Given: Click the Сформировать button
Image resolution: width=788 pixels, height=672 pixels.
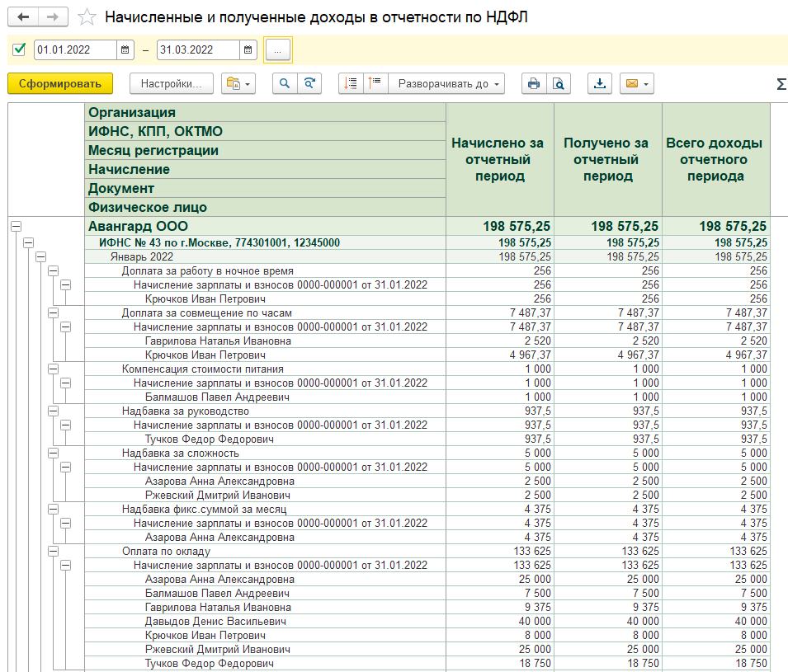Looking at the screenshot, I should [x=60, y=83].
